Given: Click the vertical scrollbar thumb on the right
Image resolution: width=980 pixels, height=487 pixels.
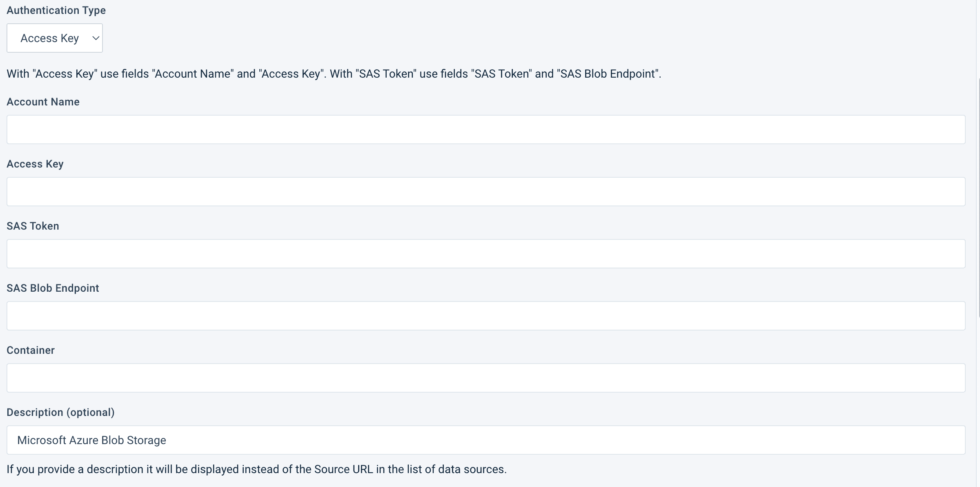Looking at the screenshot, I should click(x=978, y=196).
